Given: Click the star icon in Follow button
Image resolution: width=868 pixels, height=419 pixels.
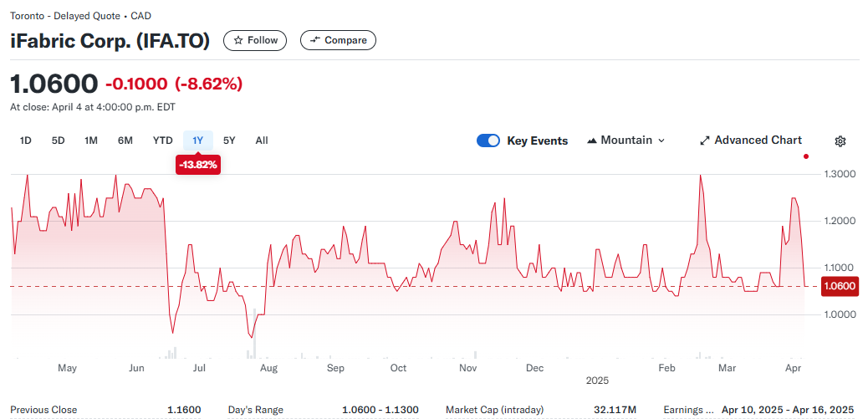Looking at the screenshot, I should (238, 40).
